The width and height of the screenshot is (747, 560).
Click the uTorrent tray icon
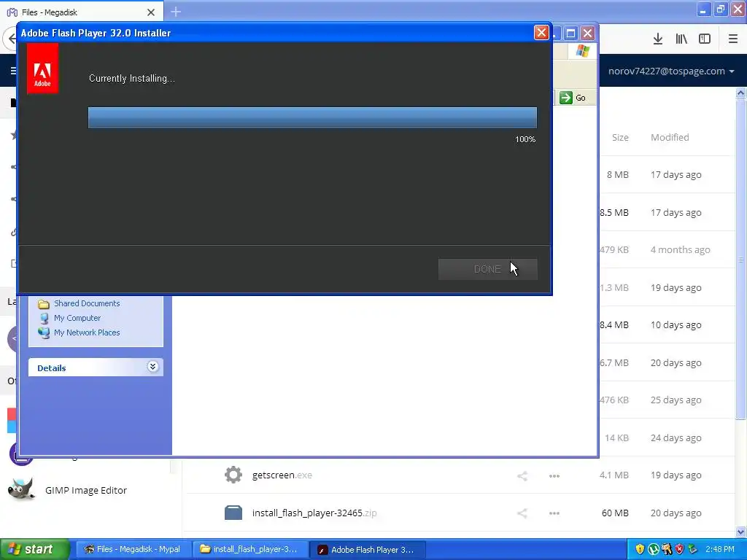point(653,549)
